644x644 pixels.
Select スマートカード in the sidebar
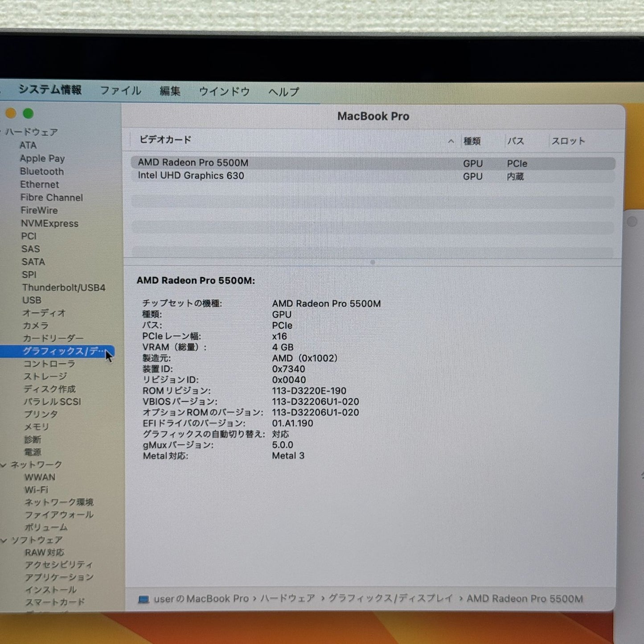55,602
